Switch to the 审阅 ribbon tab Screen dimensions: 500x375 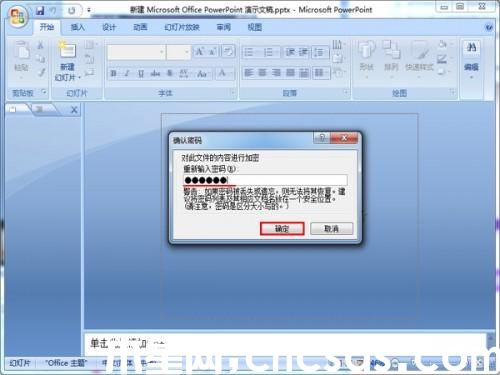point(223,27)
